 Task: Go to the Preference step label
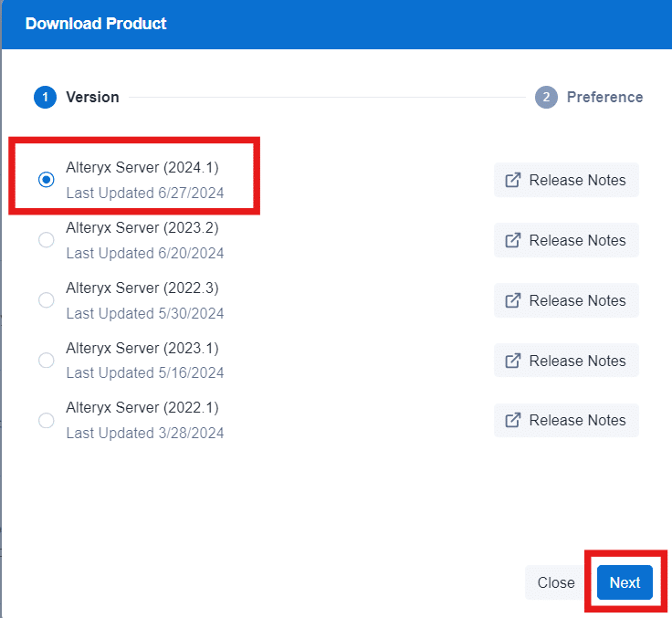coord(604,97)
